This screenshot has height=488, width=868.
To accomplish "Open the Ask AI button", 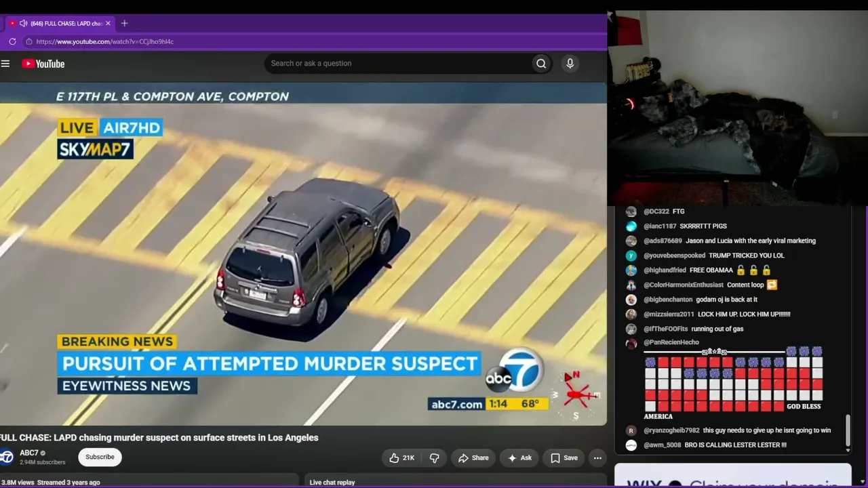I will (x=520, y=458).
